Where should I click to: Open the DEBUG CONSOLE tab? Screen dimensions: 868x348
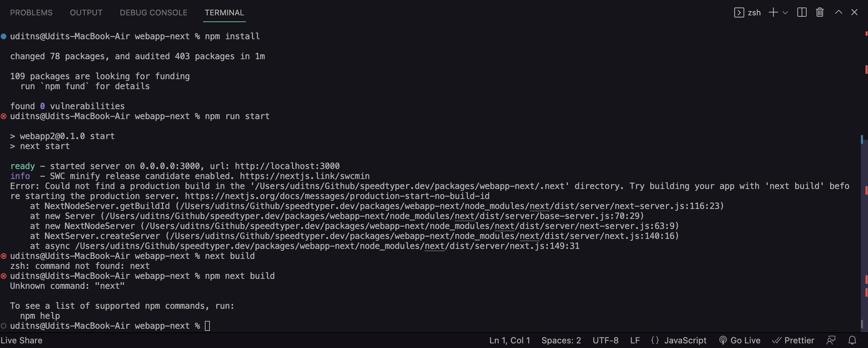click(153, 12)
